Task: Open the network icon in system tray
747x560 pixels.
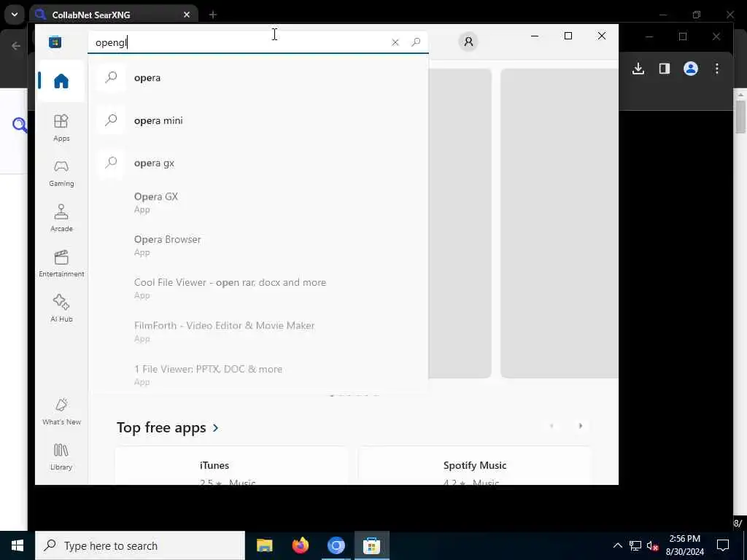Action: (635, 545)
